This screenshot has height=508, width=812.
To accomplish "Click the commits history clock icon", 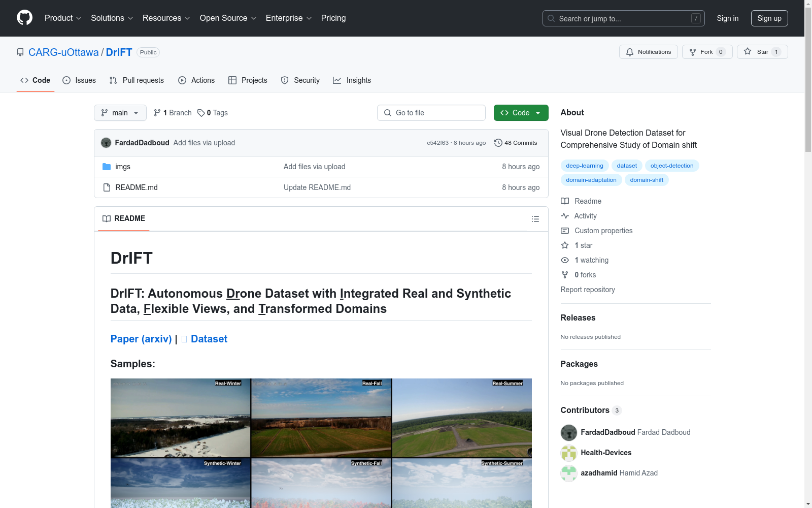I will click(x=498, y=143).
